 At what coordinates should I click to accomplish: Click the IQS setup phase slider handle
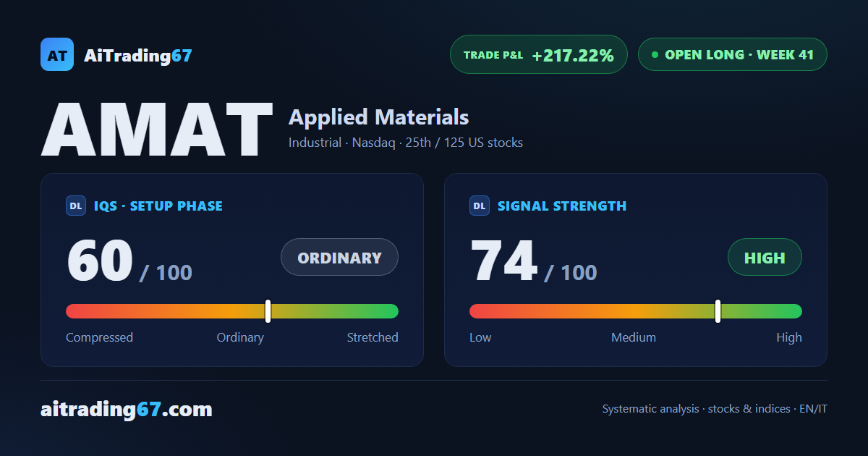(268, 311)
